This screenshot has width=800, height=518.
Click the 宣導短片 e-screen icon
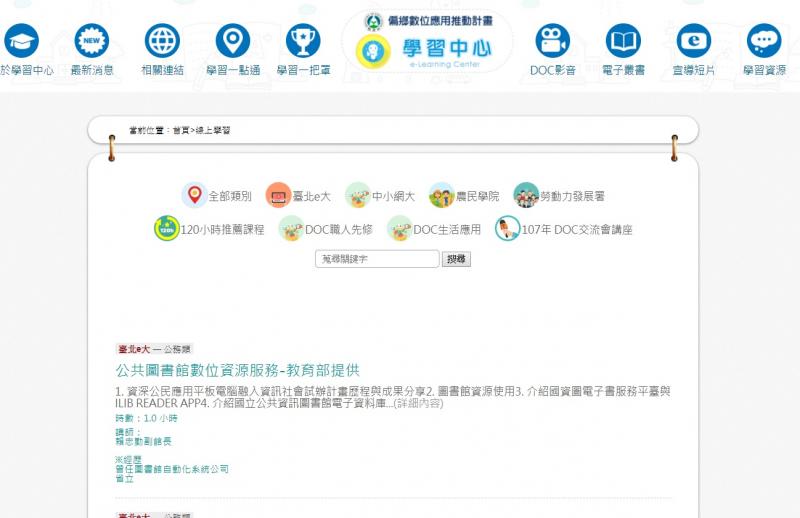693,41
